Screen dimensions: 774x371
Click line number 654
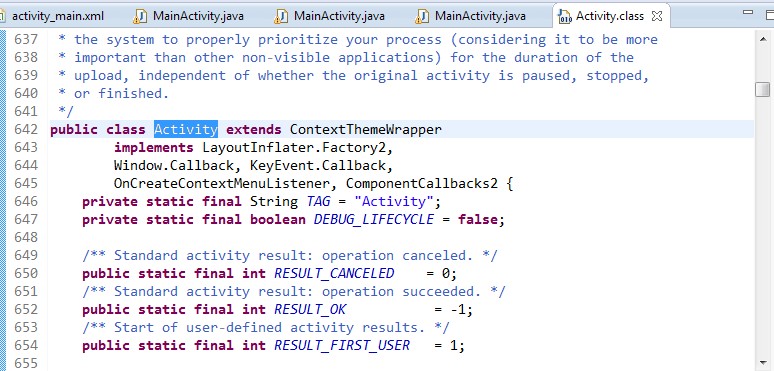26,345
